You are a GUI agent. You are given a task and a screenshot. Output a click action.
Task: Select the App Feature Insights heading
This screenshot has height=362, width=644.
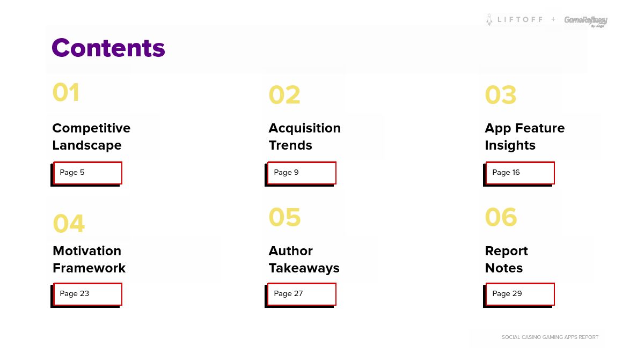tap(524, 137)
